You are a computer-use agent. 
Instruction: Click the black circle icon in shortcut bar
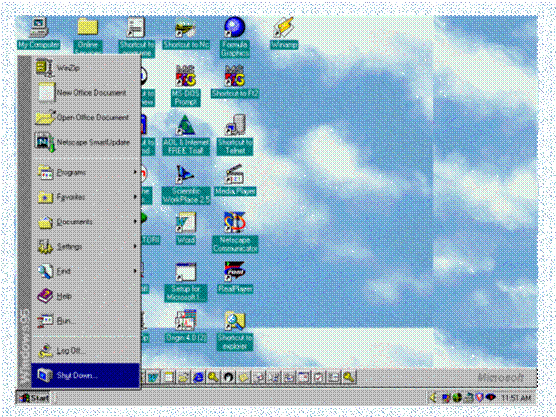click(228, 377)
